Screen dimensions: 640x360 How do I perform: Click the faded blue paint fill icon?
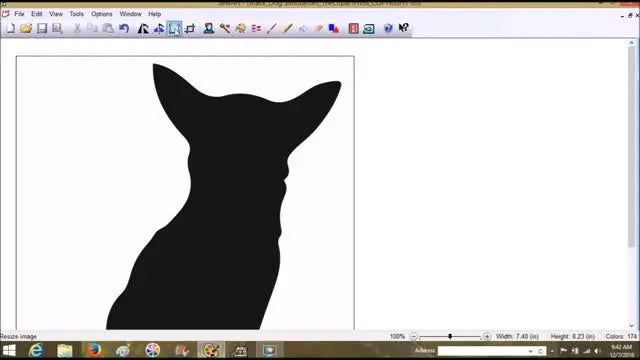303,28
